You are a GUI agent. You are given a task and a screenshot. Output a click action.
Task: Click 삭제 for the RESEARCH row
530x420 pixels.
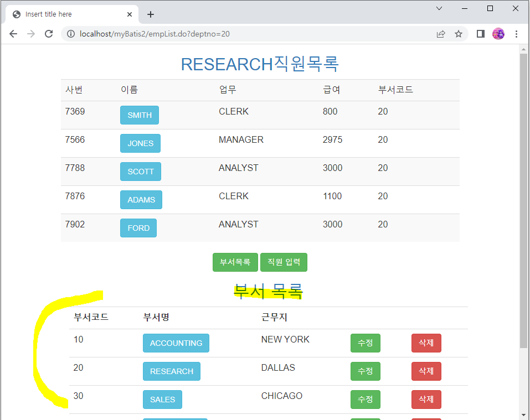(x=426, y=371)
